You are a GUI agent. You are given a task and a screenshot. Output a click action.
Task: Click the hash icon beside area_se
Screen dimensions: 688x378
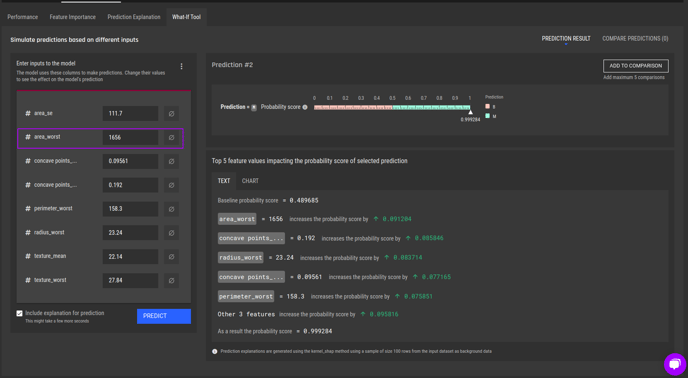point(28,113)
